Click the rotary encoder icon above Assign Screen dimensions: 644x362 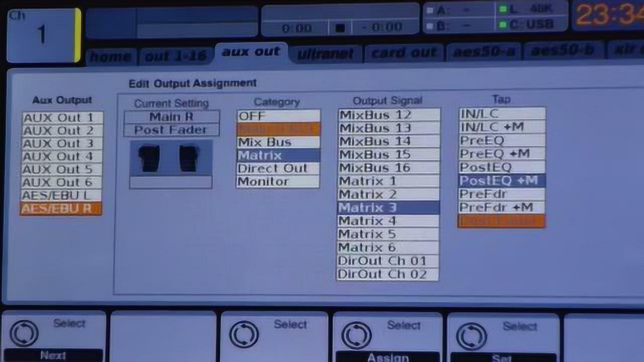356,335
